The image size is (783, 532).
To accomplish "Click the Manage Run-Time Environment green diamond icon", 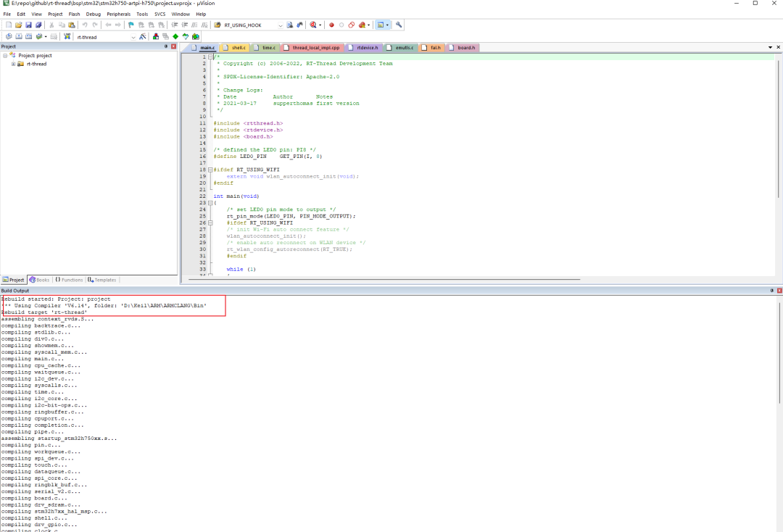I will point(175,36).
